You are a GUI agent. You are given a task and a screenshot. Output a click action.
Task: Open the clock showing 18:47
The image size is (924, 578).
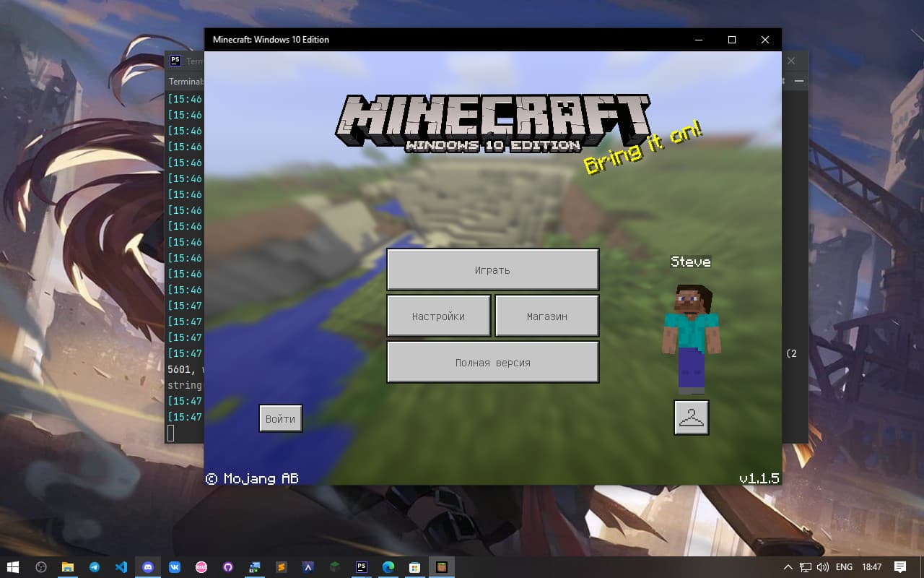(872, 567)
